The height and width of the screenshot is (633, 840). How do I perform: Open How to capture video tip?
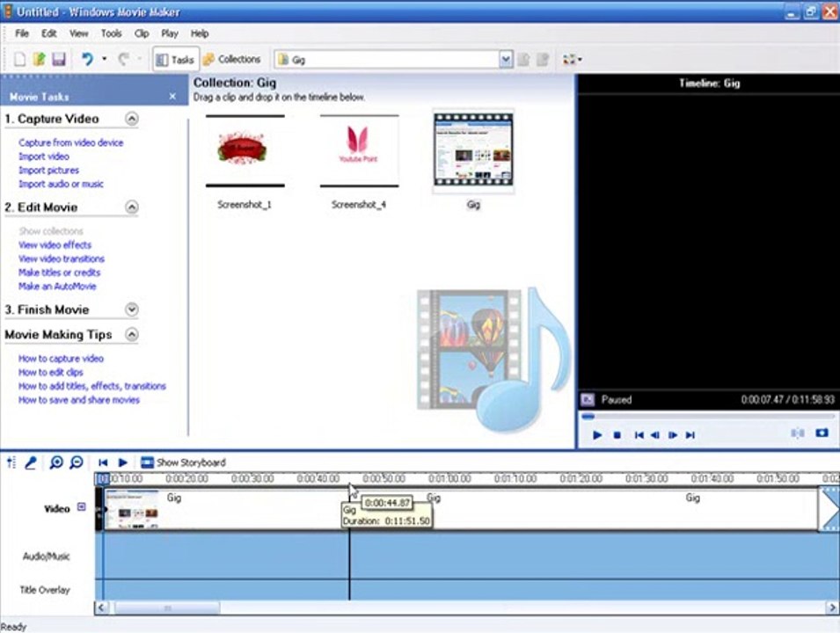point(61,359)
